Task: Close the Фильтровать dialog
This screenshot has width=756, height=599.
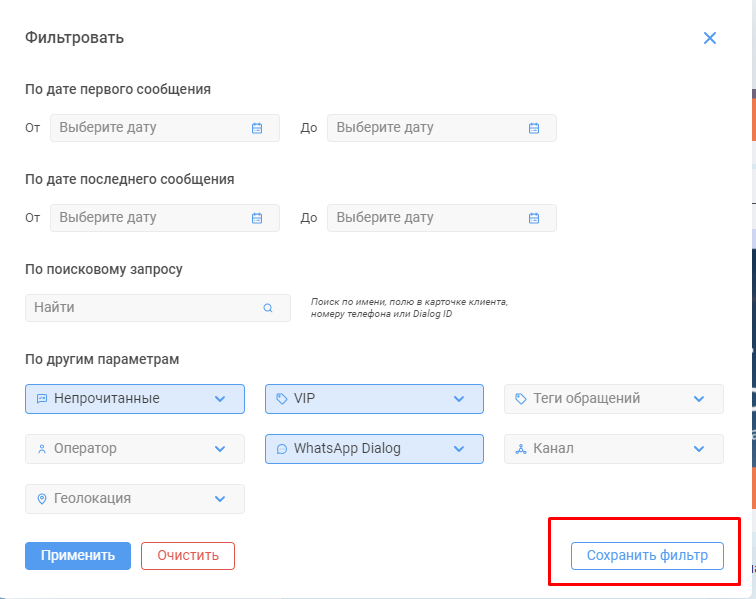Action: click(710, 38)
